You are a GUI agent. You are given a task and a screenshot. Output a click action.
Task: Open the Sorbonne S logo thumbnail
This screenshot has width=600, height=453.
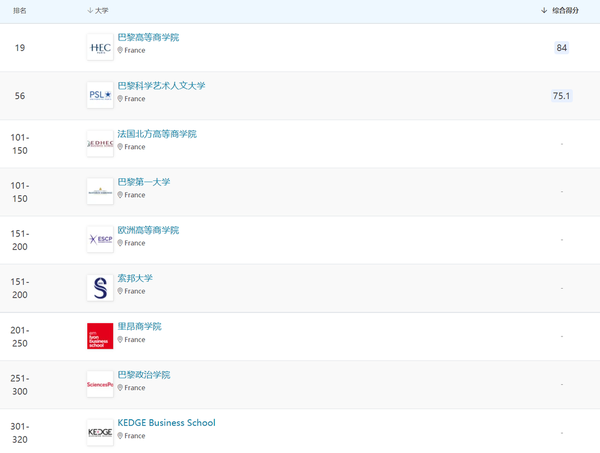100,288
